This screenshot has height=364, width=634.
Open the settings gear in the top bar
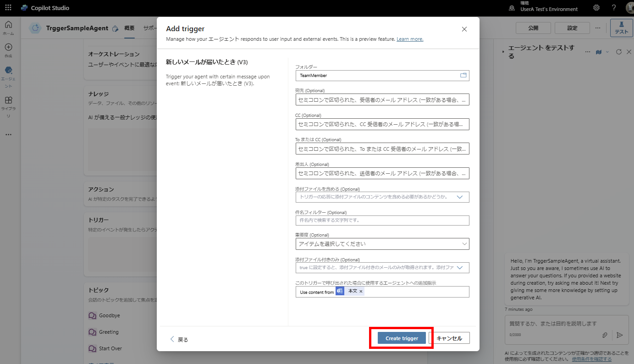[596, 8]
